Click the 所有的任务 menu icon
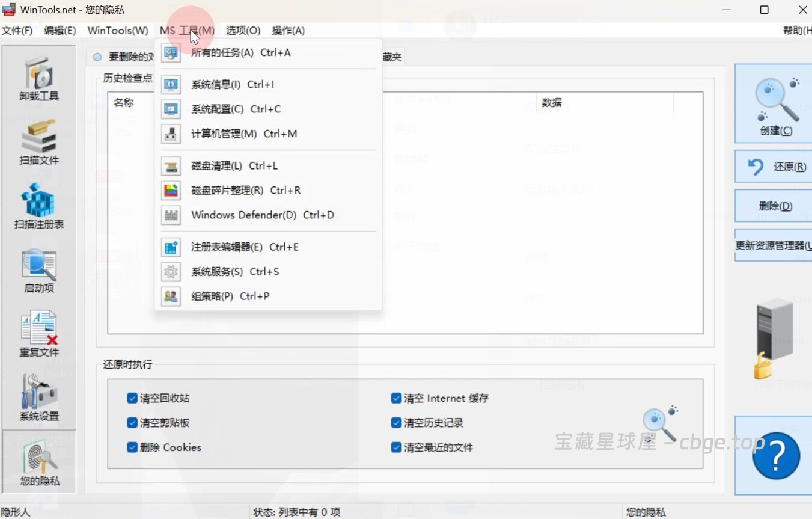The width and height of the screenshot is (812, 519). pyautogui.click(x=171, y=53)
